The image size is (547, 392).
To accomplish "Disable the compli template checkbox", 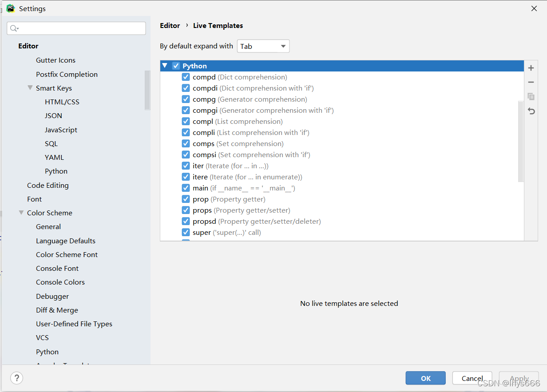I will tap(186, 132).
